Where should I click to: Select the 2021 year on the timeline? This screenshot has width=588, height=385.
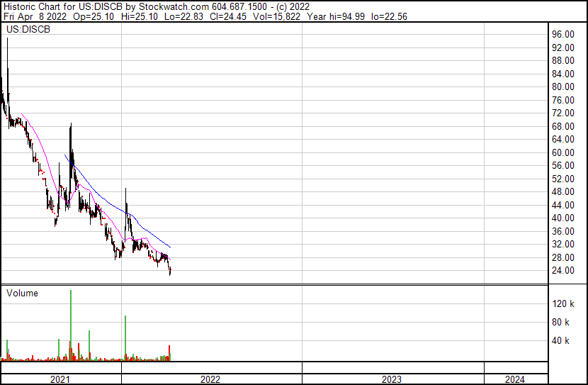60,379
